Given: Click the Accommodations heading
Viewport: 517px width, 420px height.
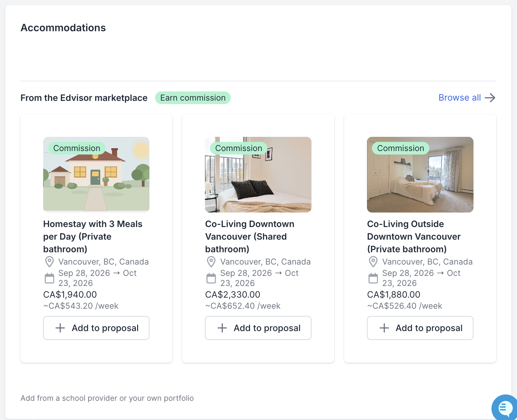Looking at the screenshot, I should coord(63,28).
